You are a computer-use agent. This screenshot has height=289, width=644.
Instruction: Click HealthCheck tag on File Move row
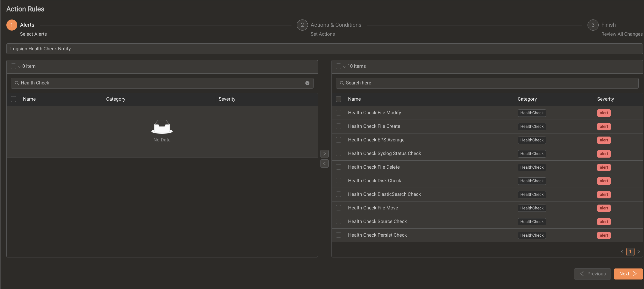pos(532,208)
